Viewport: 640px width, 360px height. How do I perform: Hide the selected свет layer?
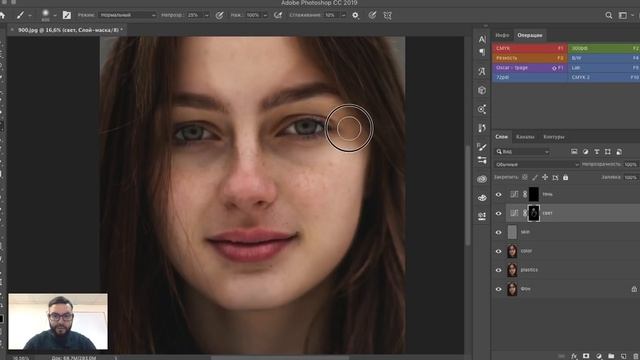click(x=498, y=213)
